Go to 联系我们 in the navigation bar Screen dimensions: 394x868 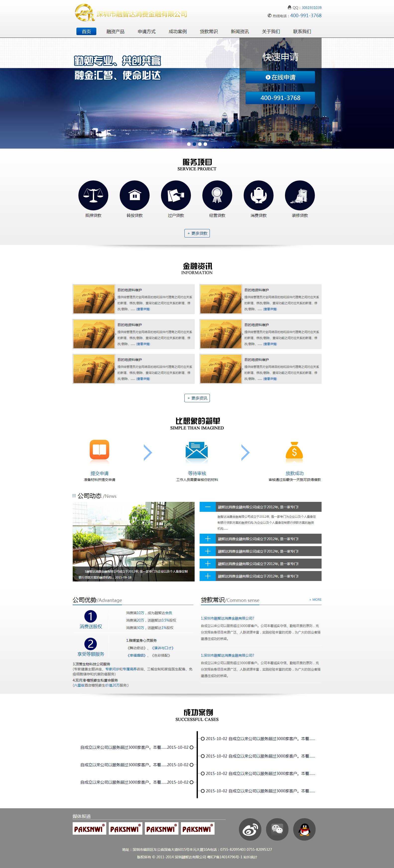click(x=302, y=31)
